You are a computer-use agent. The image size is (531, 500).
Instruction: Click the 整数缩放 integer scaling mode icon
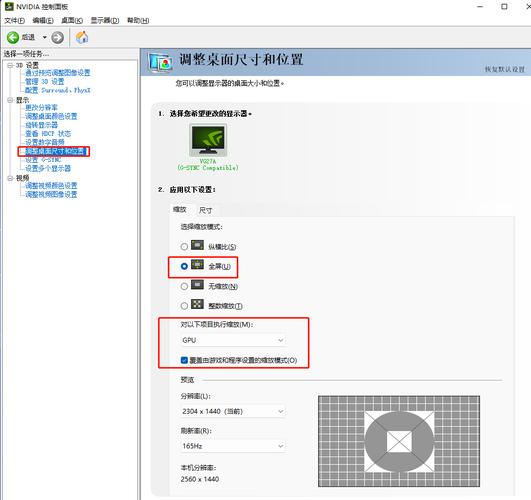point(197,304)
